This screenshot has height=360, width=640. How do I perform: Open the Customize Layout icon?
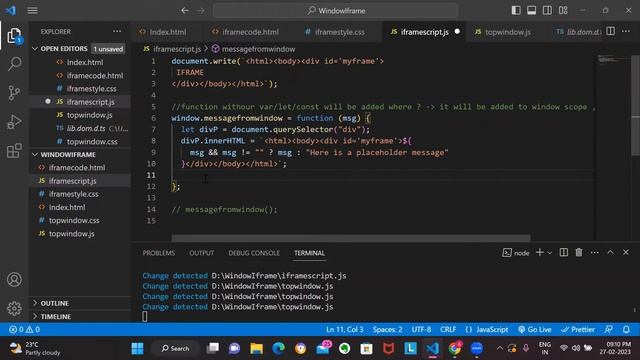click(x=563, y=10)
